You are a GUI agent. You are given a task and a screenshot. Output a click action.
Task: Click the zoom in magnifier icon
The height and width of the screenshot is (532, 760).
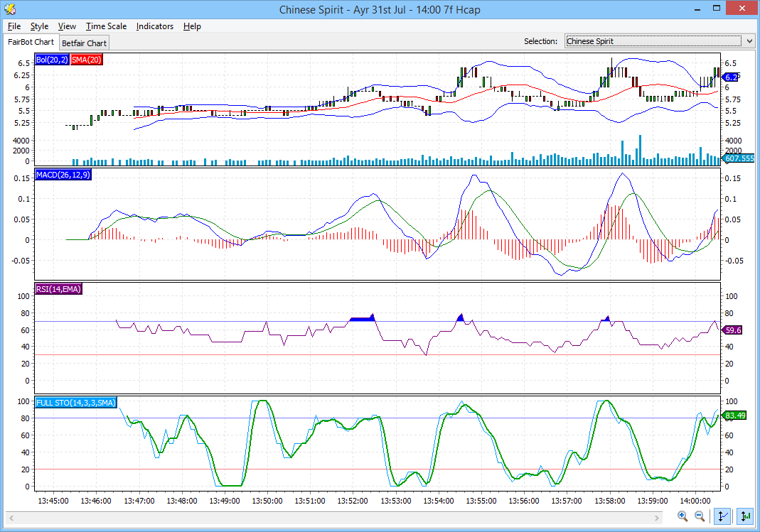[683, 516]
